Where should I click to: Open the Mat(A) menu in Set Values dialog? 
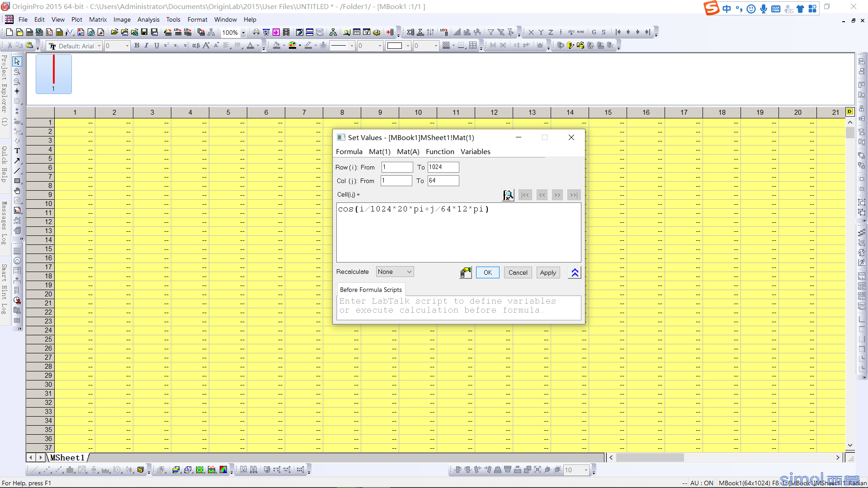[408, 152]
